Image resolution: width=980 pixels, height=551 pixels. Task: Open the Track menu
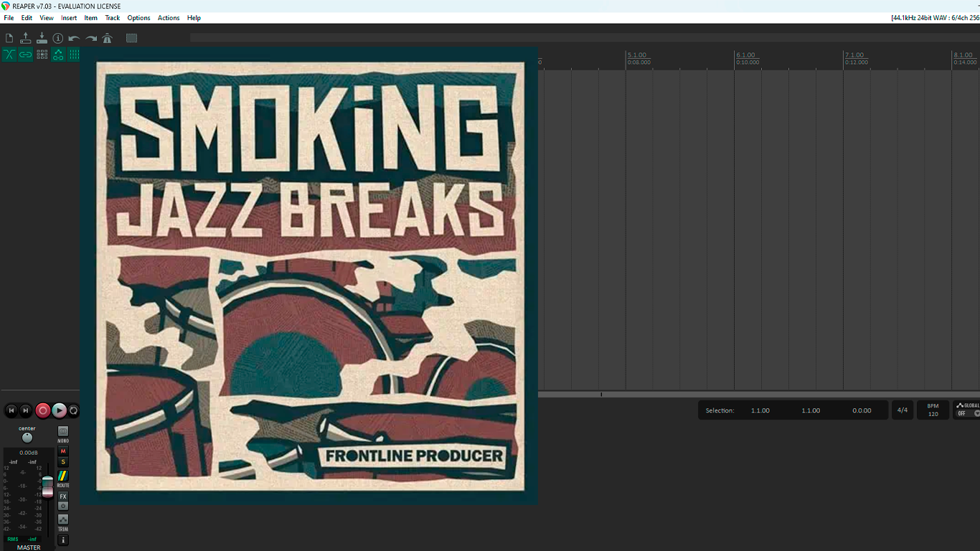[113, 18]
